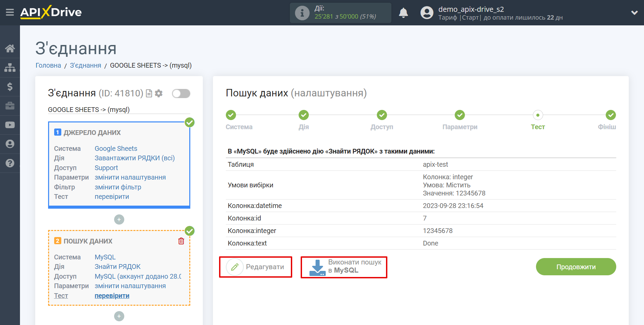
Task: Toggle the connection on/off switch
Action: point(181,93)
